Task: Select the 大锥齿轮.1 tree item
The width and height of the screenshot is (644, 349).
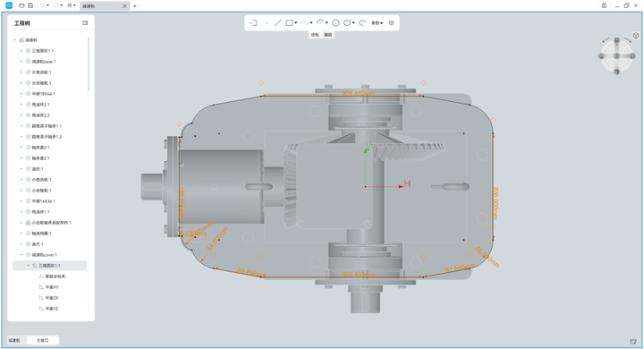Action: pos(41,72)
